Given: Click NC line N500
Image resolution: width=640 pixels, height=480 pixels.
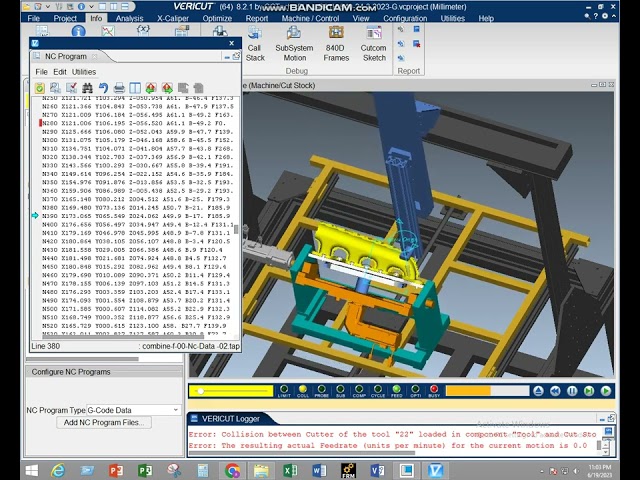Looking at the screenshot, I should pyautogui.click(x=137, y=309).
